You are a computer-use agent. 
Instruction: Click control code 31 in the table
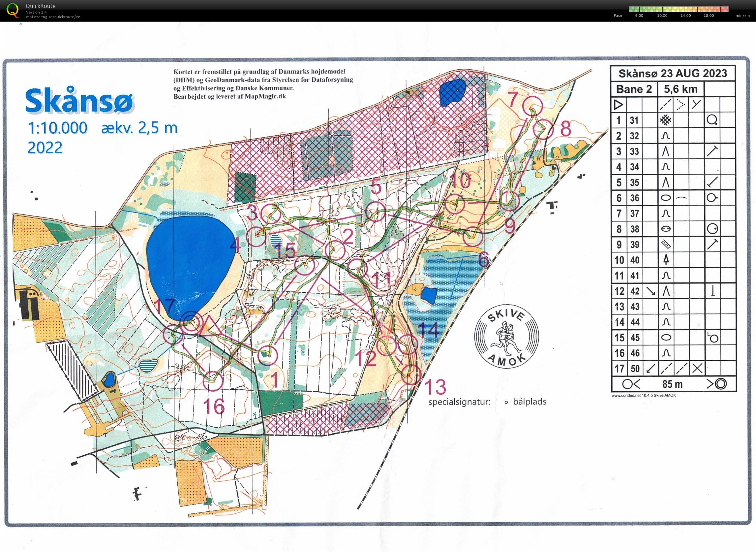(634, 120)
